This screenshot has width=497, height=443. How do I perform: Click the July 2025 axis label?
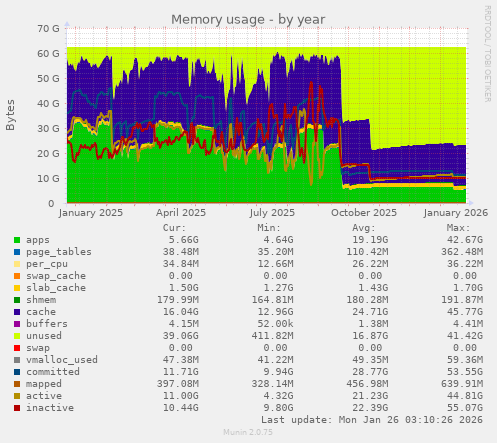pos(272,213)
